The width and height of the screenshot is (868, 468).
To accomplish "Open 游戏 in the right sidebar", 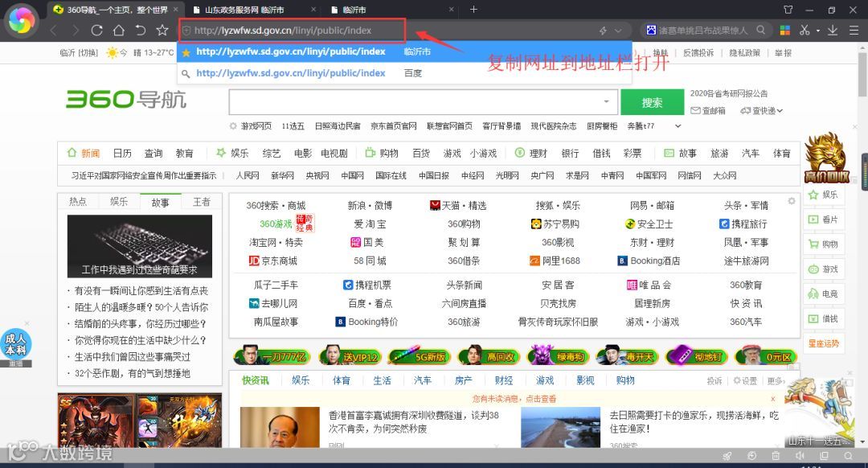I will click(x=823, y=269).
